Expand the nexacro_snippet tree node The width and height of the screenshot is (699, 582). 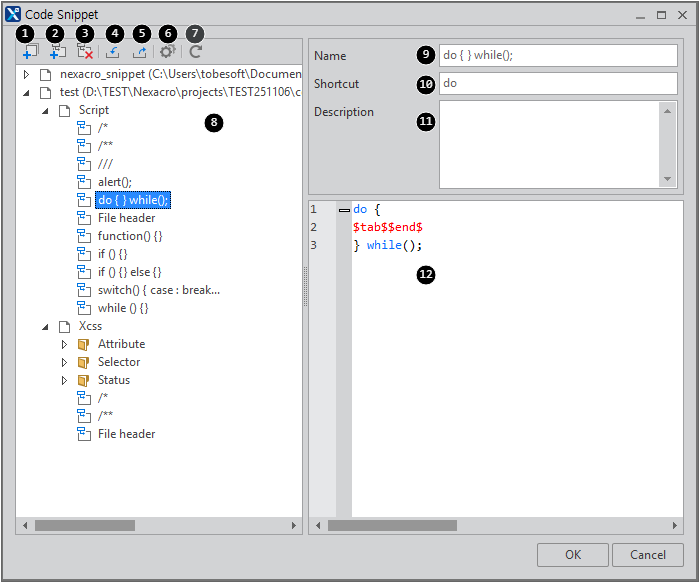[x=27, y=75]
